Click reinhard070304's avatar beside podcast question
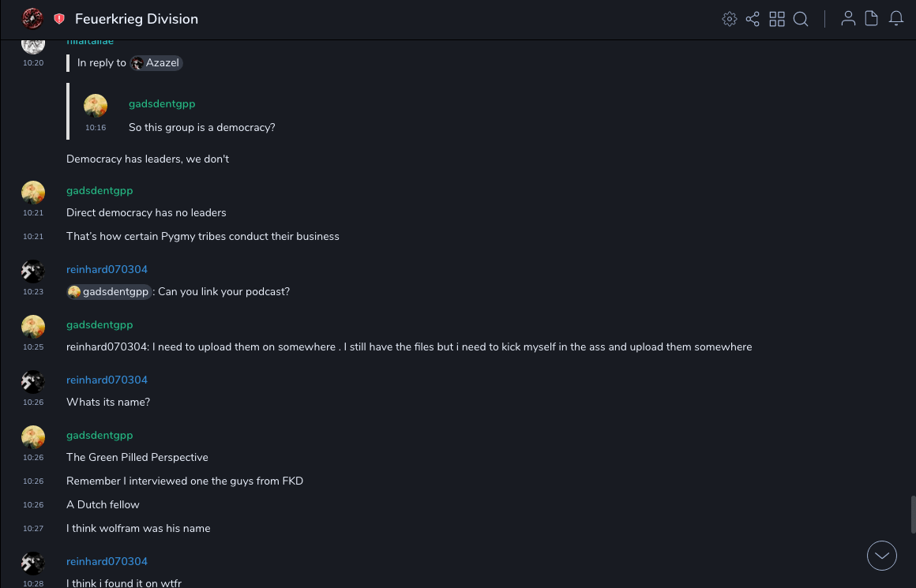The width and height of the screenshot is (916, 588). 33,272
